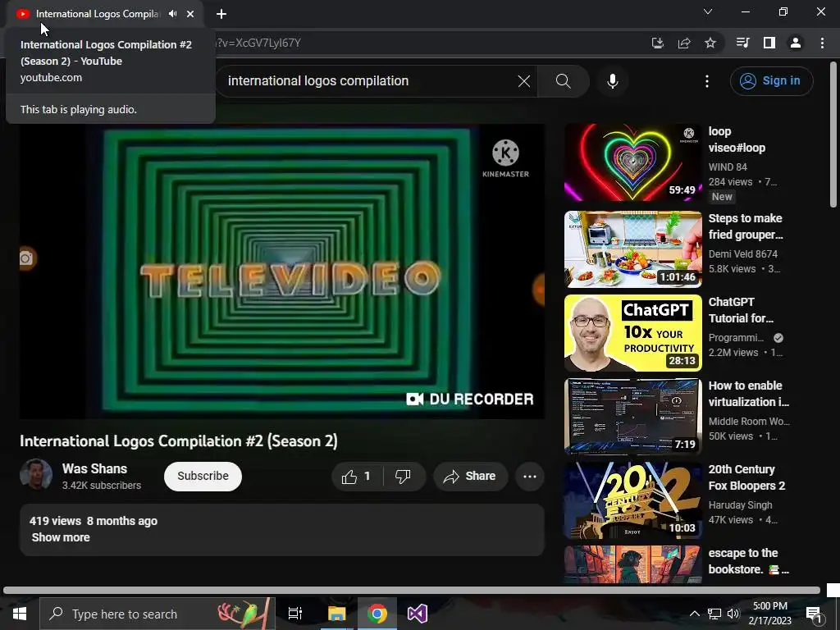Click the install app icon in address bar

[657, 43]
